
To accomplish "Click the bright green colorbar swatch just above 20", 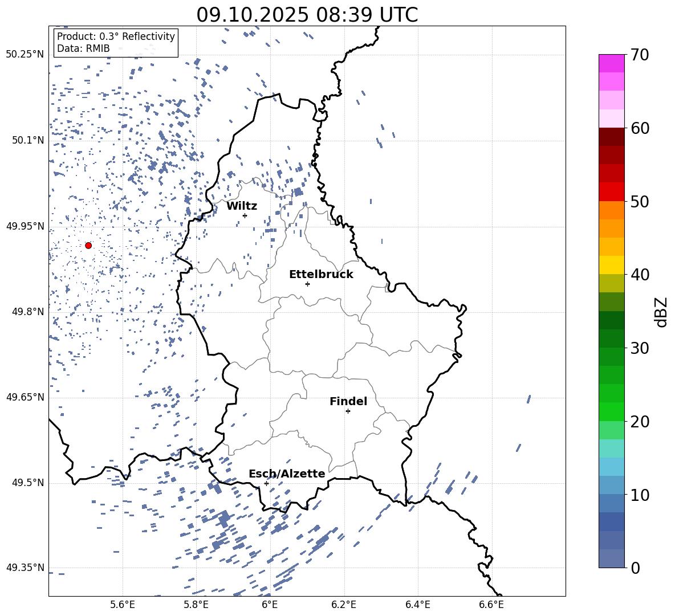I will pos(611,411).
